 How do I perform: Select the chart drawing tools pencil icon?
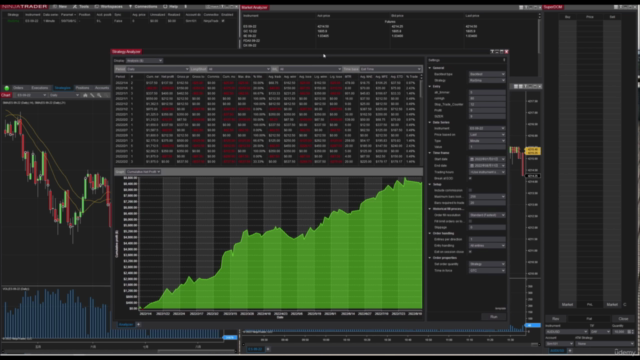92,95
